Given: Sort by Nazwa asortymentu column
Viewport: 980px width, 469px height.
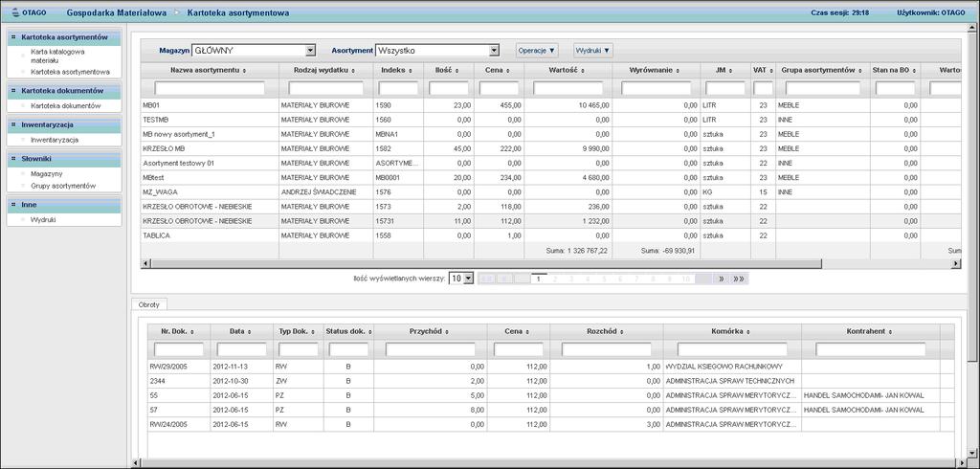Looking at the screenshot, I should pos(209,70).
